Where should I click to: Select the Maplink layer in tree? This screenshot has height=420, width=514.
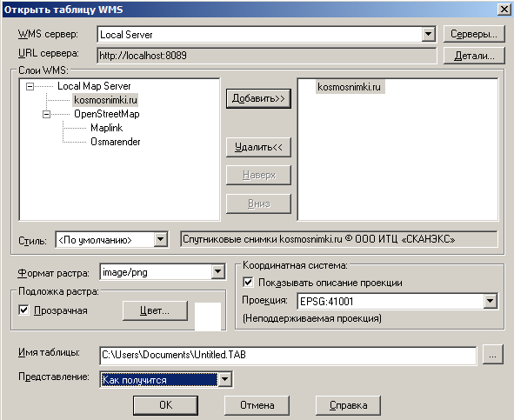[106, 128]
